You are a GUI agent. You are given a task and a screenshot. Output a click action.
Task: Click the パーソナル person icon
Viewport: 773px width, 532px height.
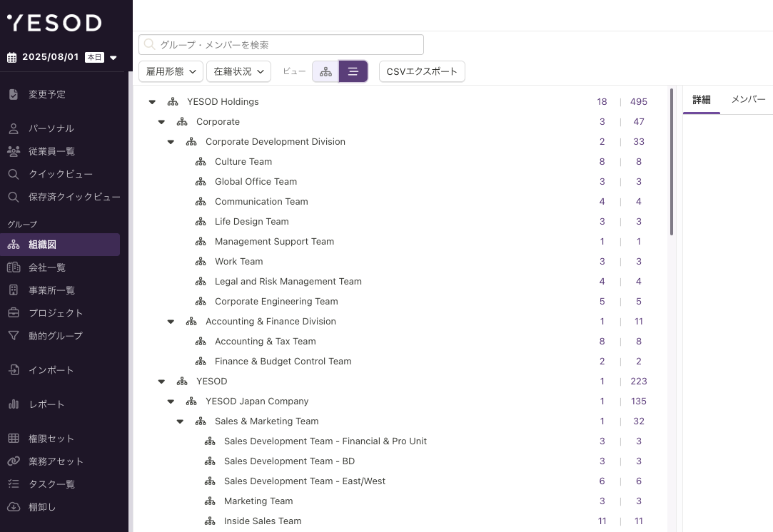(14, 128)
